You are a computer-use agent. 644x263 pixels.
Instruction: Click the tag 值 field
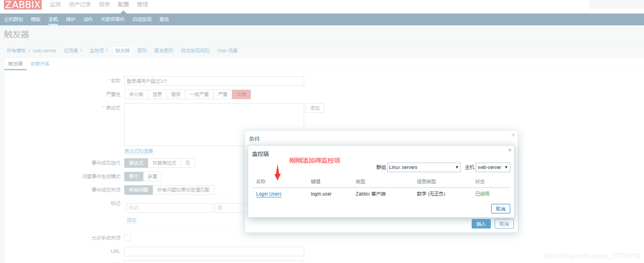(230, 208)
